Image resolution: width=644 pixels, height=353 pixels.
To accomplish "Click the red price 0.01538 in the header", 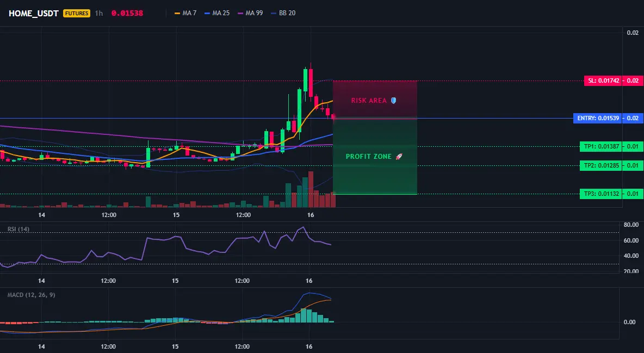I will coord(127,13).
